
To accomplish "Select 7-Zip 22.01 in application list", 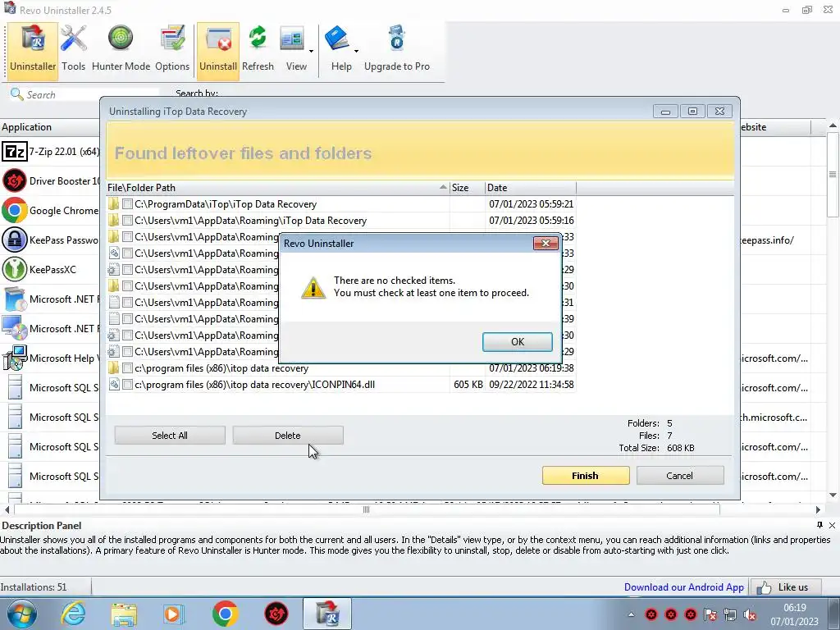I will [x=50, y=152].
